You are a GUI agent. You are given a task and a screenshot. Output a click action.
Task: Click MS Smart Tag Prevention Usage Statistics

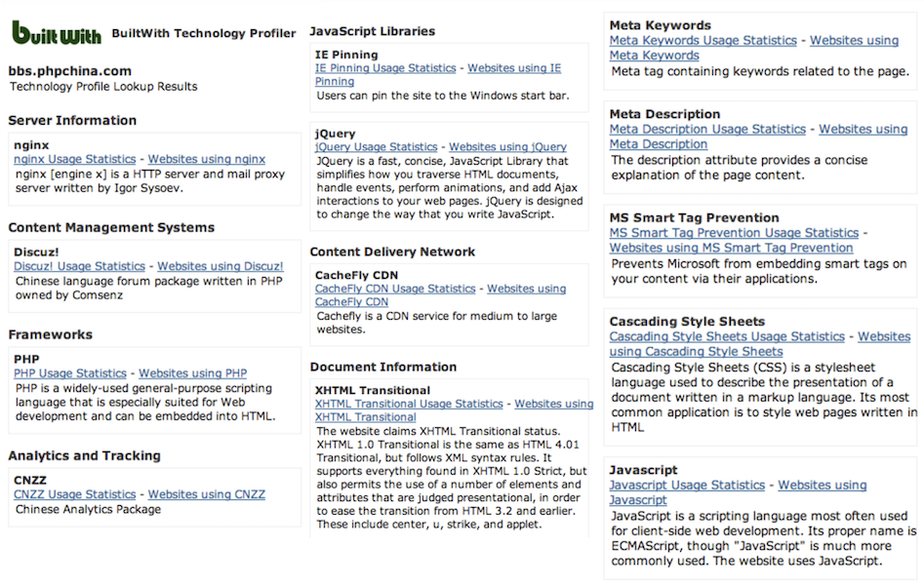734,233
